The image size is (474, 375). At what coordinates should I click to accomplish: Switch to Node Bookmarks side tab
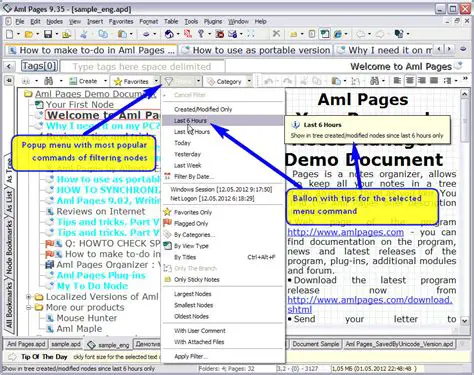pos(9,247)
